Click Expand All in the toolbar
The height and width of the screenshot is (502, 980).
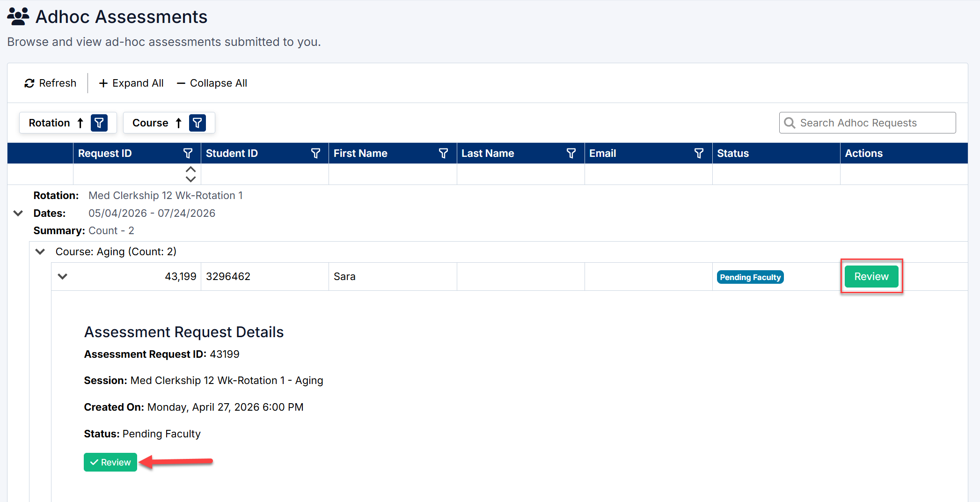[x=131, y=83]
